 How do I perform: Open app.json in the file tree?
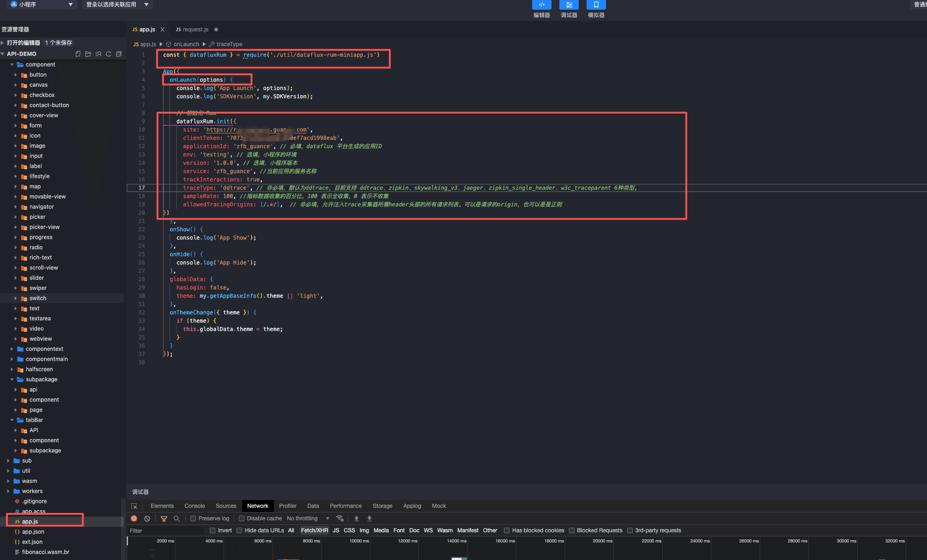pos(33,532)
